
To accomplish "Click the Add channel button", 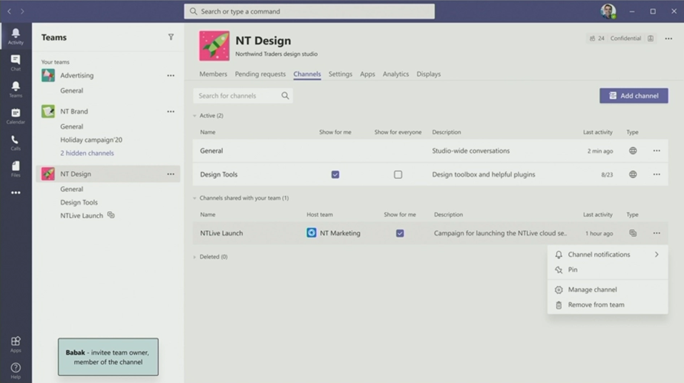I will pyautogui.click(x=633, y=96).
